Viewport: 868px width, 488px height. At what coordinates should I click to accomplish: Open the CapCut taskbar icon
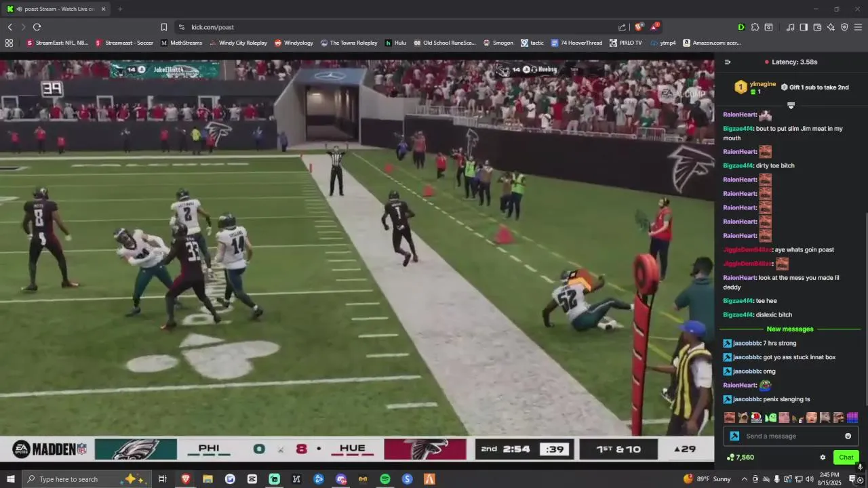pyautogui.click(x=252, y=479)
